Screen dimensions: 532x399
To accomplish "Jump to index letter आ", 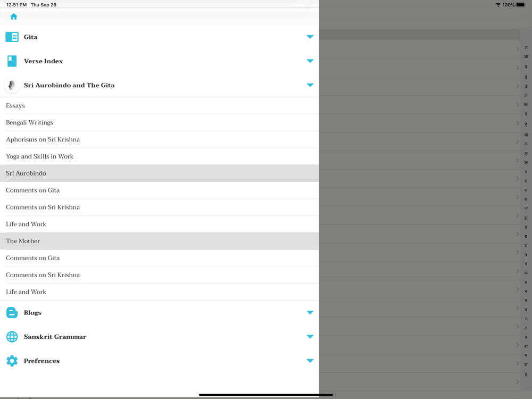I will (526, 57).
